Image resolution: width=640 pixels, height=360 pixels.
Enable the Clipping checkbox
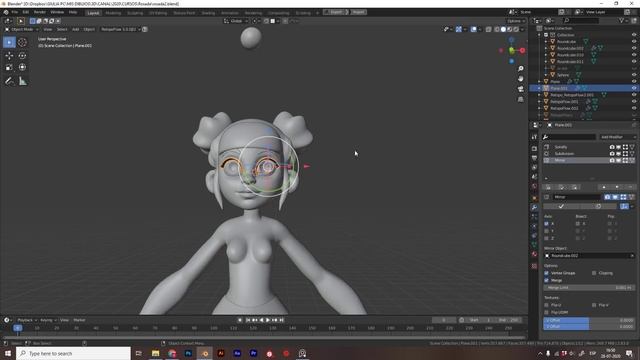click(594, 273)
